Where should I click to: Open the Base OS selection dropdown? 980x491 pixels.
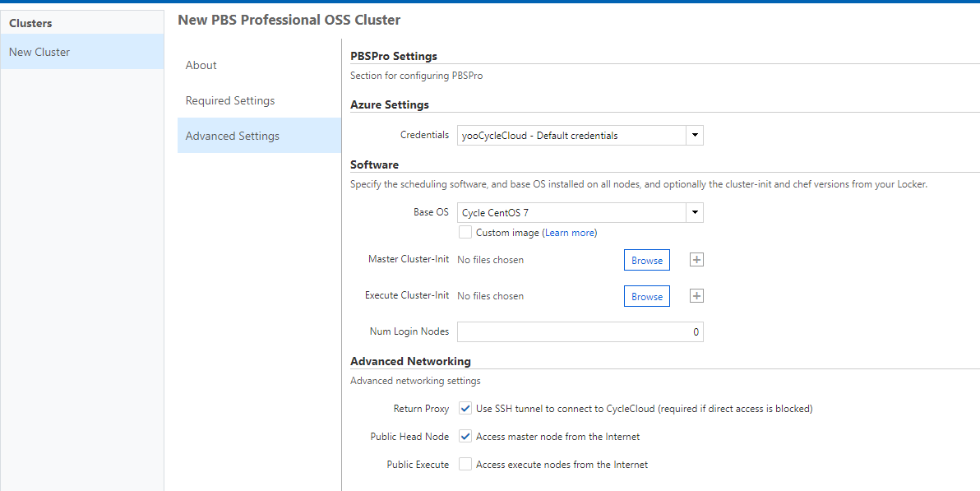click(576, 212)
